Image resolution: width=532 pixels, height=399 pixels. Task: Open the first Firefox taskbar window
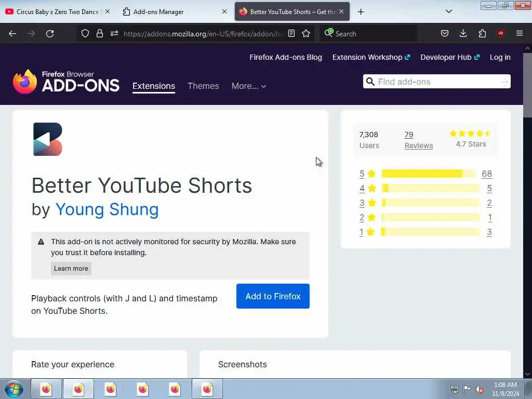46,389
